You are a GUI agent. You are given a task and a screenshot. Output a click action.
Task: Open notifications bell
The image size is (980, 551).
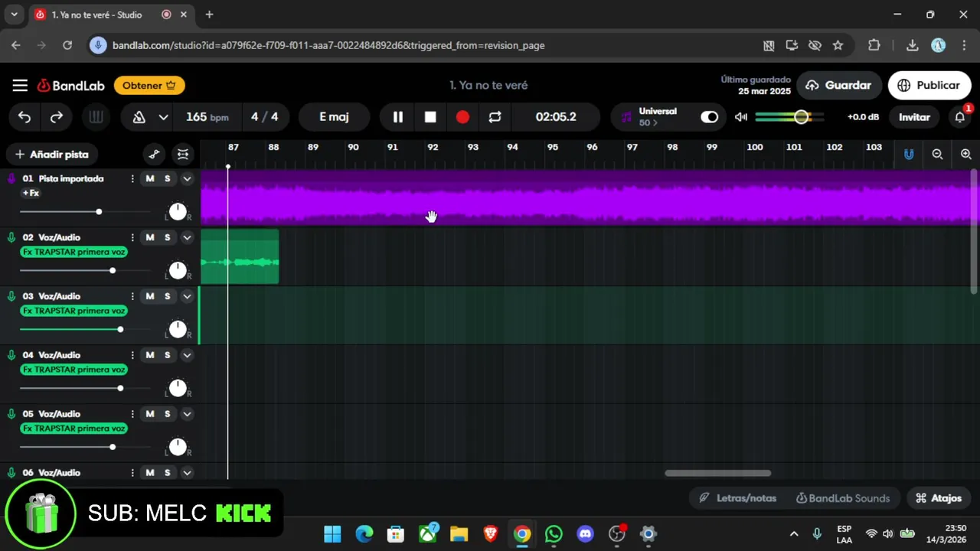(959, 117)
